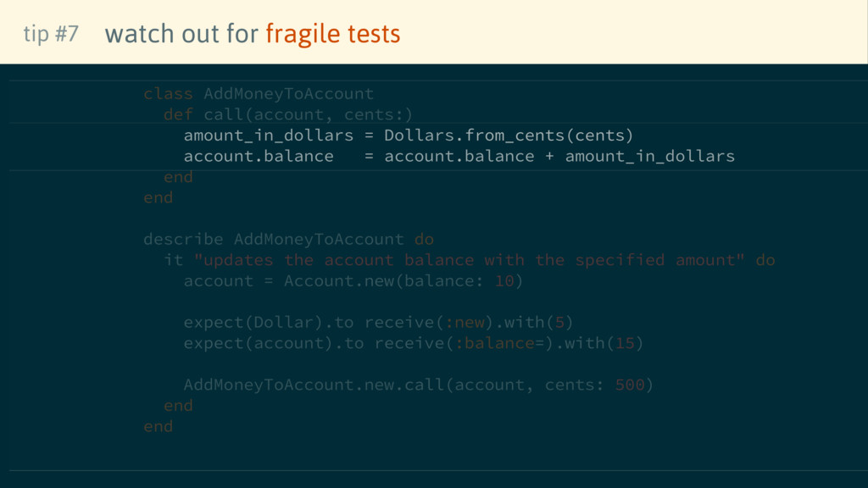Click "AddMoneyToAccount.new.call" in the test body

coord(314,385)
